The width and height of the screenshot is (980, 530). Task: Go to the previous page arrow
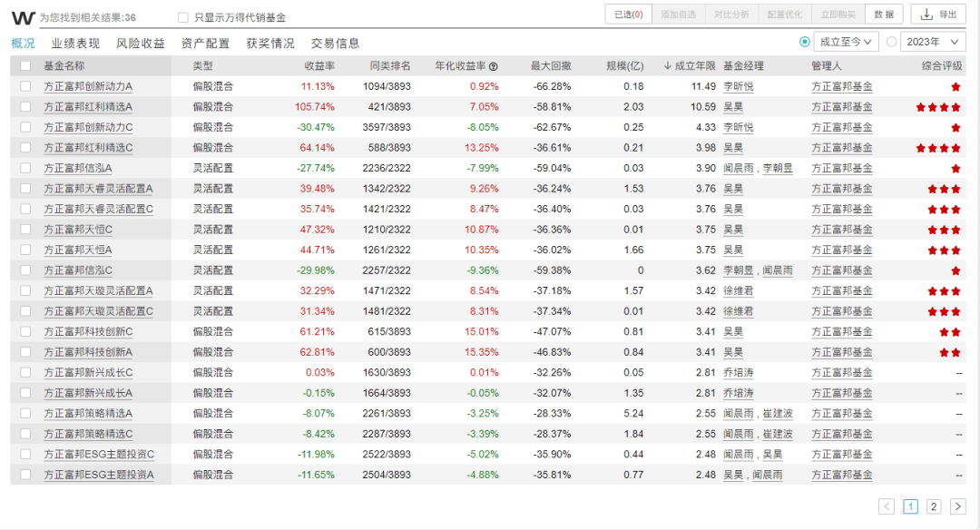887,506
